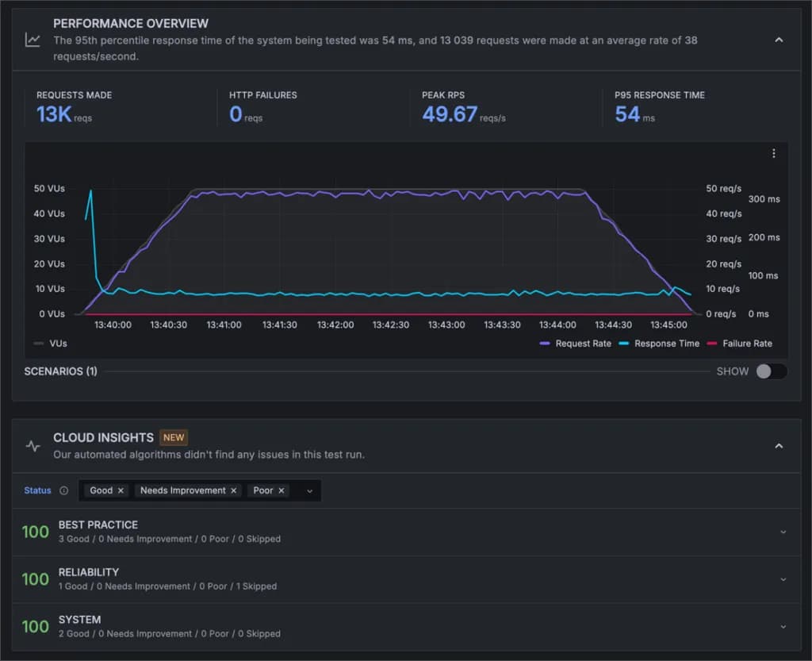
Task: Click the NEW badge next to Cloud Insights
Action: click(x=173, y=436)
